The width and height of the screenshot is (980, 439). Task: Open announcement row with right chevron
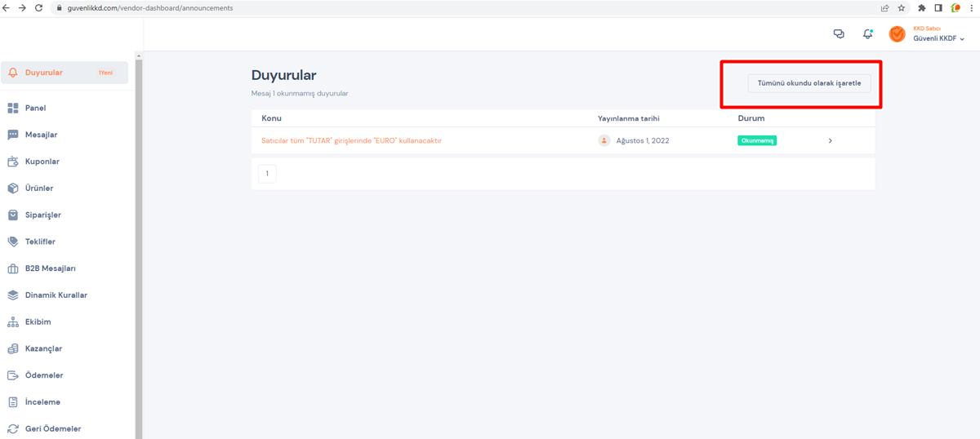tap(831, 141)
